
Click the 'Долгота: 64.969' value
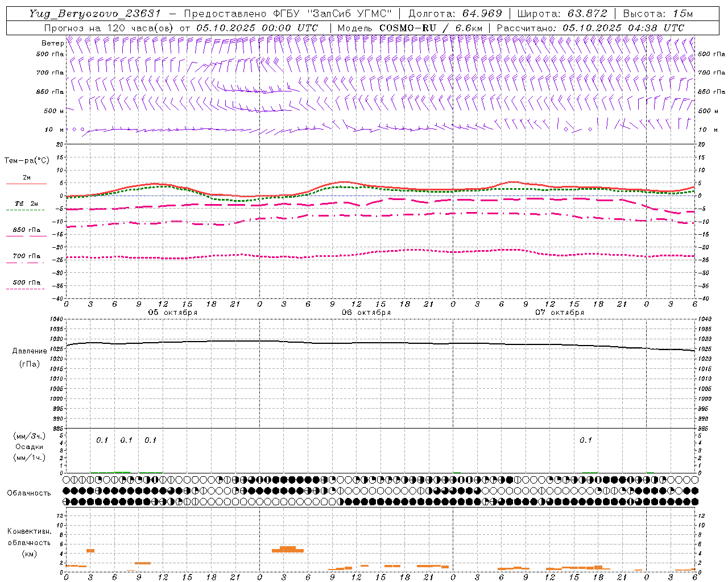click(x=455, y=14)
